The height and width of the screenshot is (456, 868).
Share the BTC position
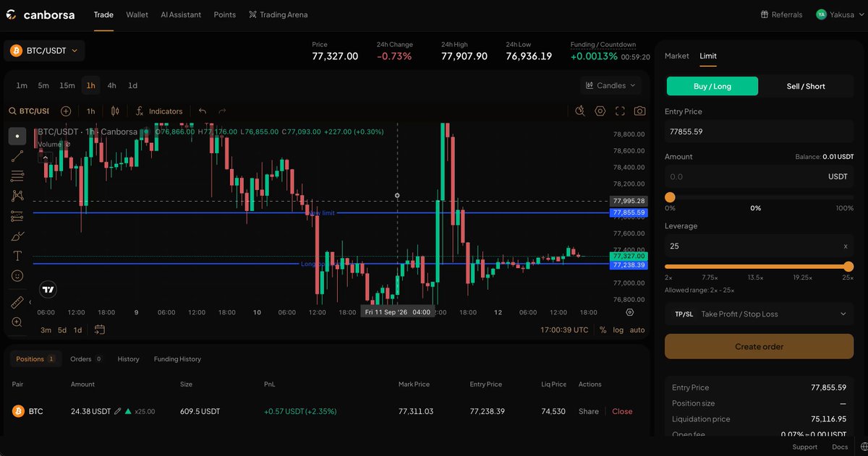(589, 411)
